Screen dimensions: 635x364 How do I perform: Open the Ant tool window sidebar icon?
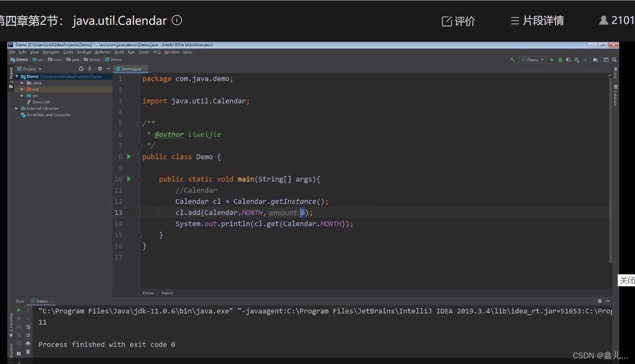pyautogui.click(x=615, y=73)
